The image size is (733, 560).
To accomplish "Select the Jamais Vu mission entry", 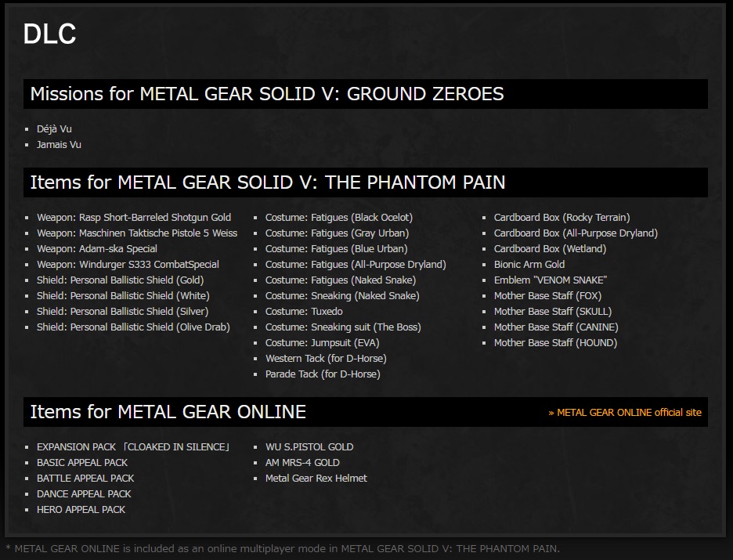I will (59, 145).
